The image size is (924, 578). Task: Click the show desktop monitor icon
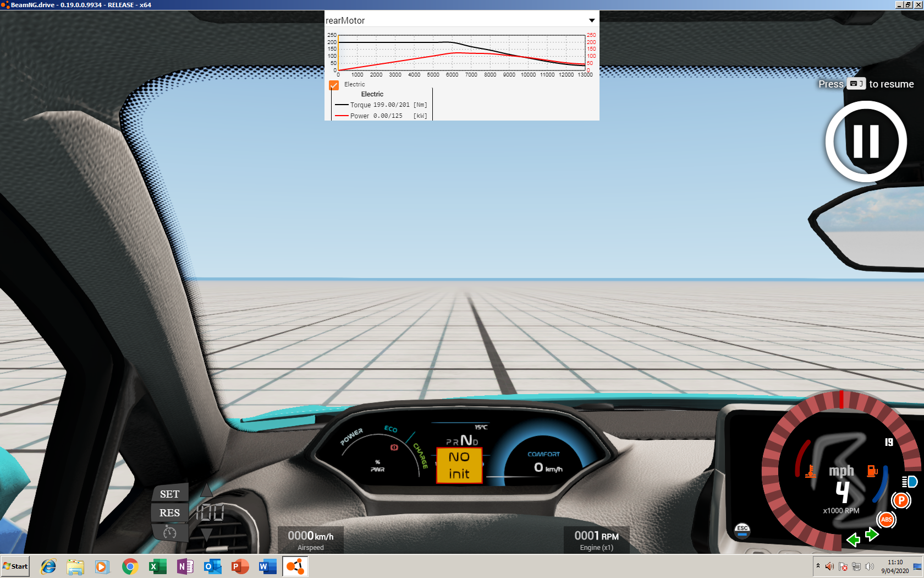917,566
